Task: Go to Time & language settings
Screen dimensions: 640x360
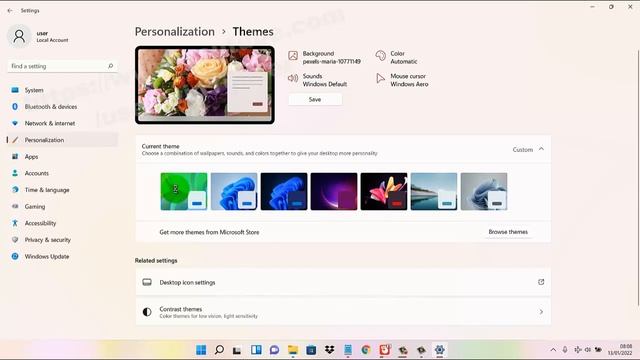Action: 62,190
